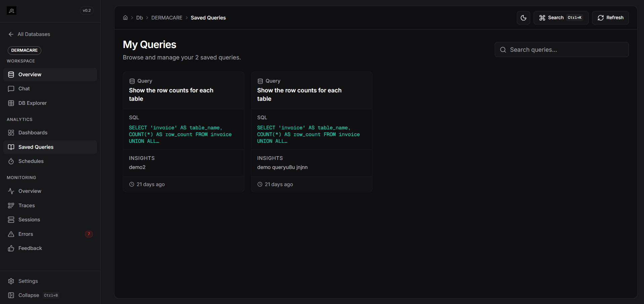Click DERMACARE in the breadcrumb
Screen dimensions: 644x304
(167, 18)
